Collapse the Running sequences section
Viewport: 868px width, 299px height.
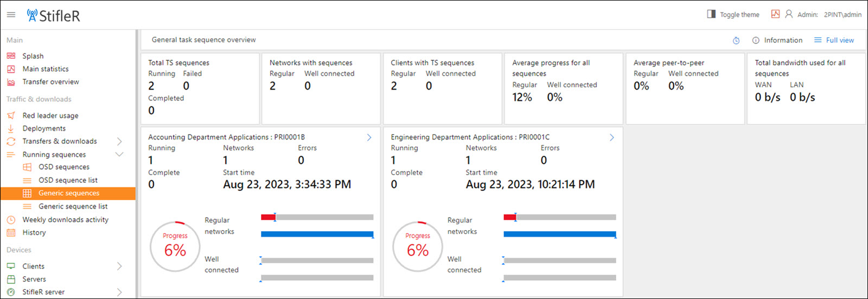click(x=119, y=155)
